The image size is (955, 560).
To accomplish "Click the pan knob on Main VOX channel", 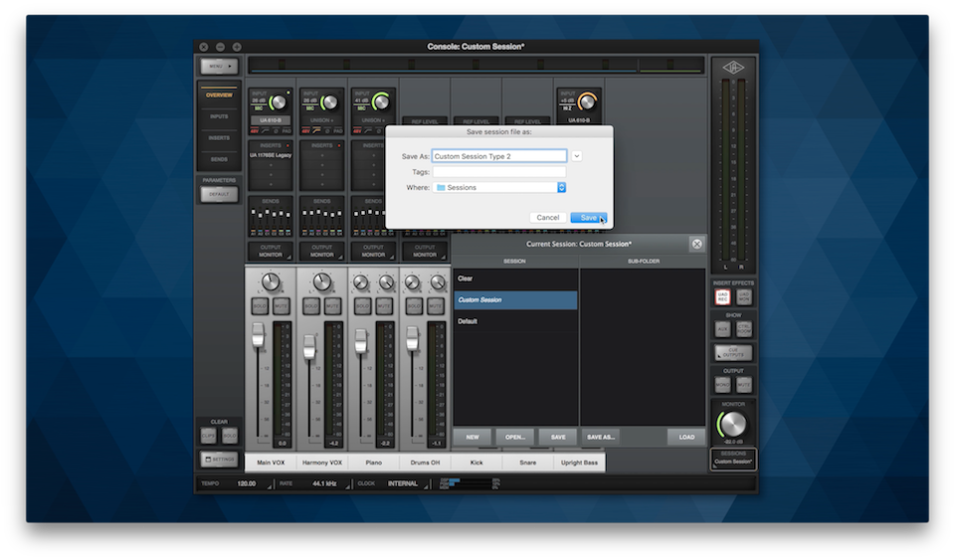I will [271, 282].
